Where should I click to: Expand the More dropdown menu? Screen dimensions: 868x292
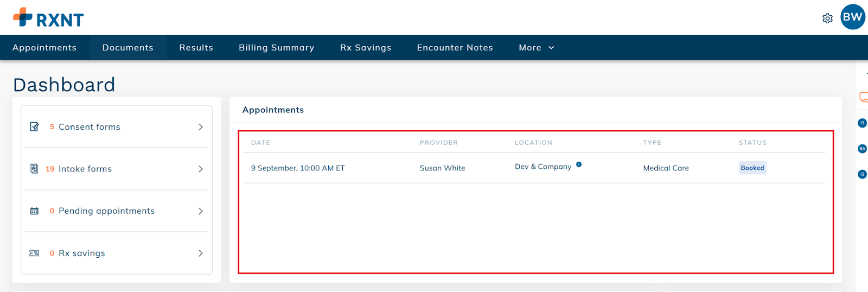[536, 48]
